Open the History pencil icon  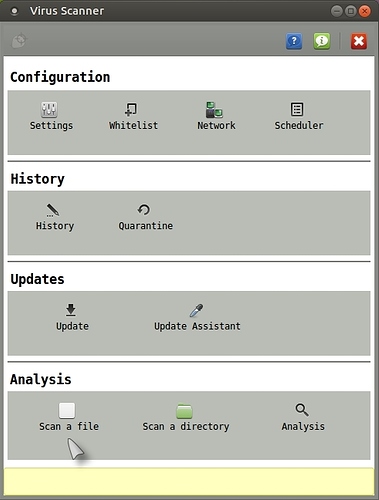click(52, 210)
